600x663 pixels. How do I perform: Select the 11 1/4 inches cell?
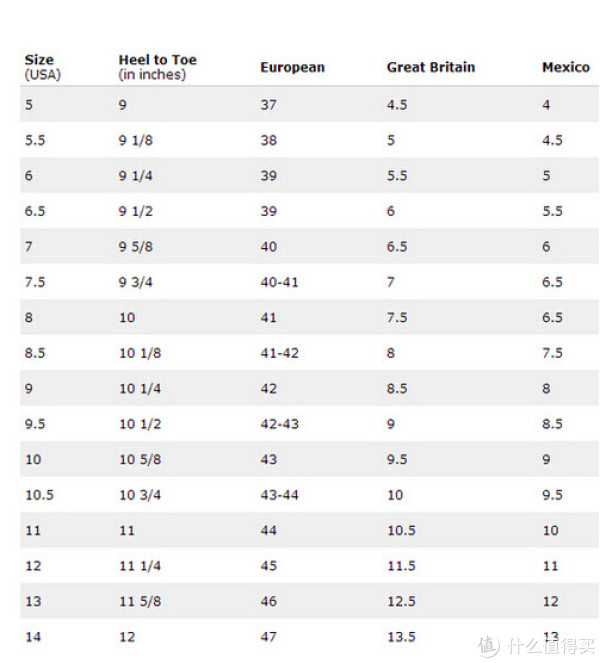[140, 566]
